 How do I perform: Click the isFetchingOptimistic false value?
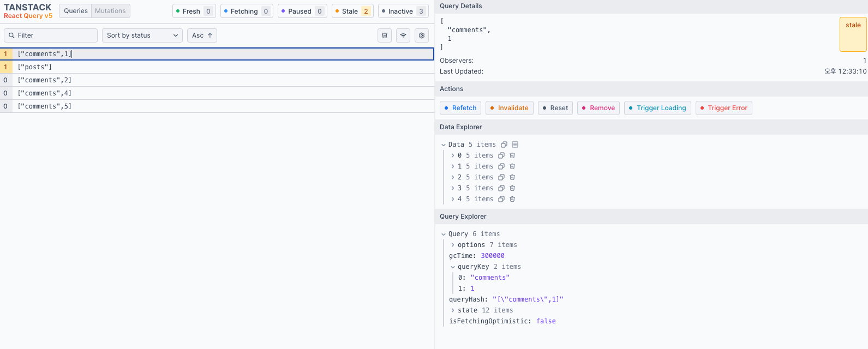[546, 321]
